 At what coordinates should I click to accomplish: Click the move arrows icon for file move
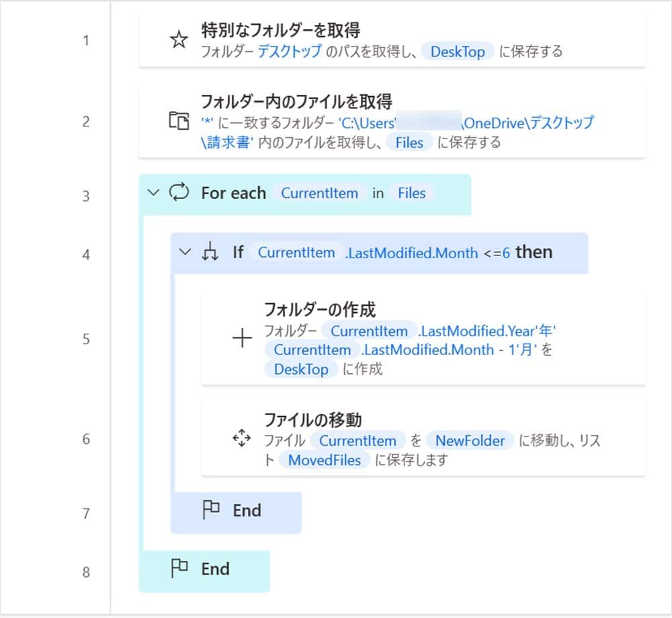(x=241, y=439)
